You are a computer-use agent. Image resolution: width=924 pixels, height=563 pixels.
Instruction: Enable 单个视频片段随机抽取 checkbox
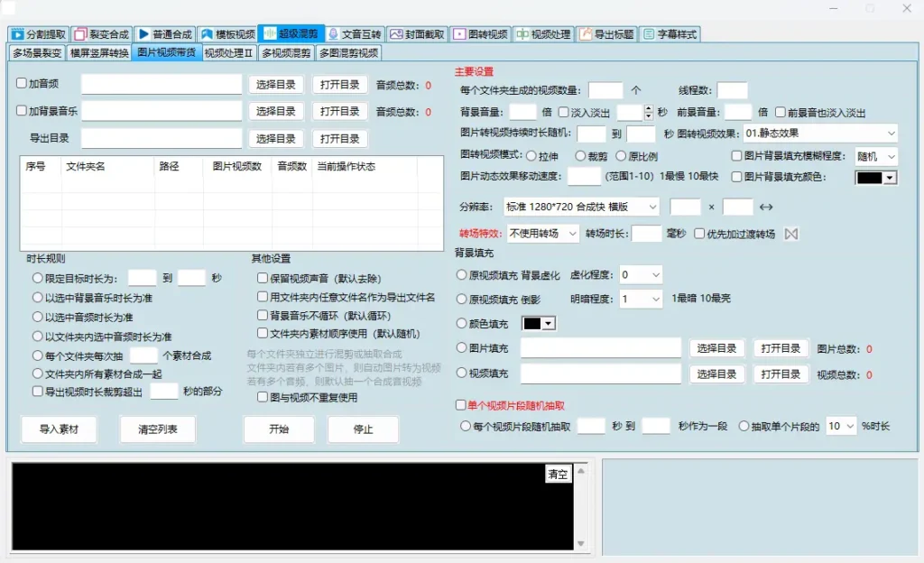point(461,404)
